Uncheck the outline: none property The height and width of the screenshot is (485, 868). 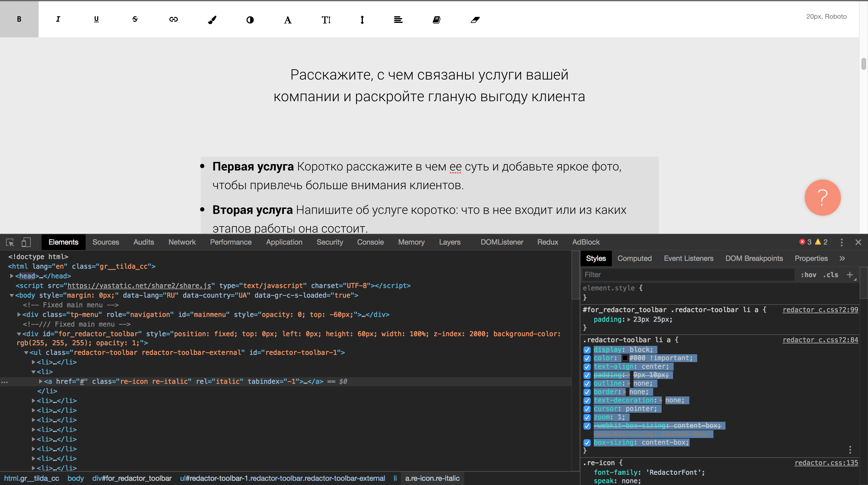click(x=587, y=383)
